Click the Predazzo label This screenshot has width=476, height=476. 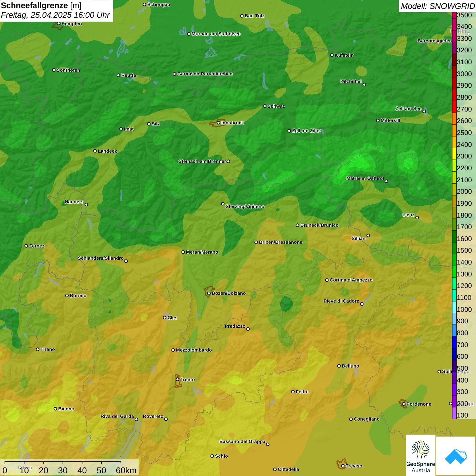(235, 326)
